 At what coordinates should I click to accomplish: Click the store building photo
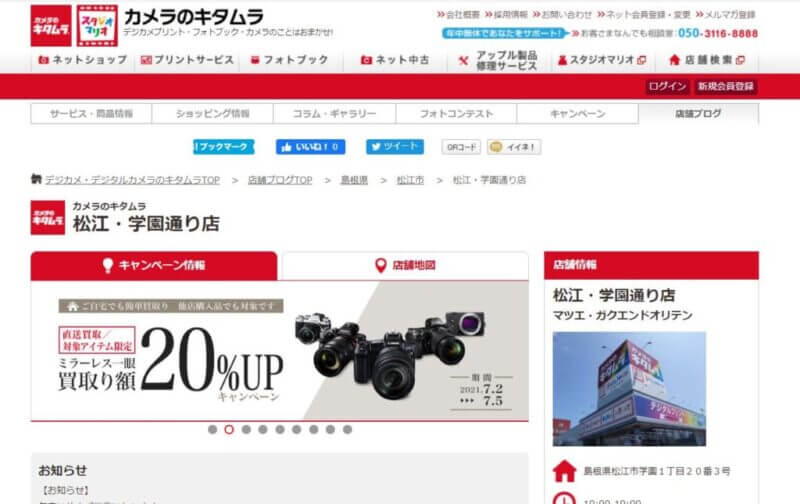pos(630,389)
